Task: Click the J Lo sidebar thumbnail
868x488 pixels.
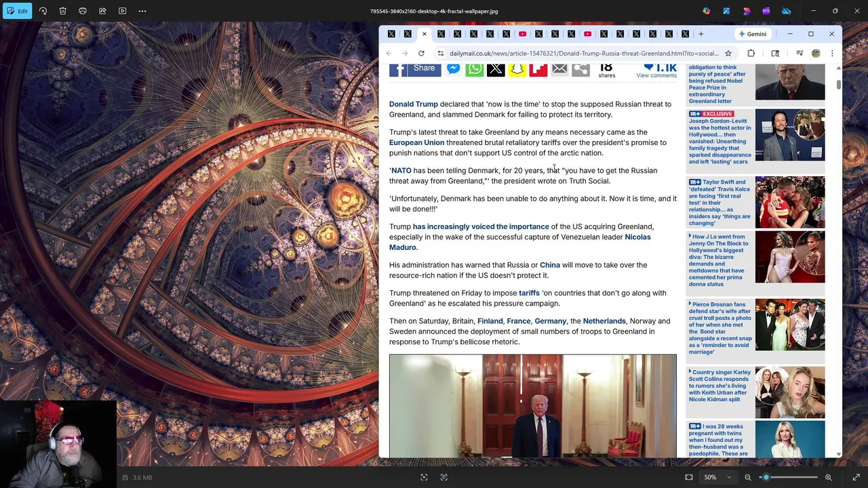Action: click(x=790, y=257)
